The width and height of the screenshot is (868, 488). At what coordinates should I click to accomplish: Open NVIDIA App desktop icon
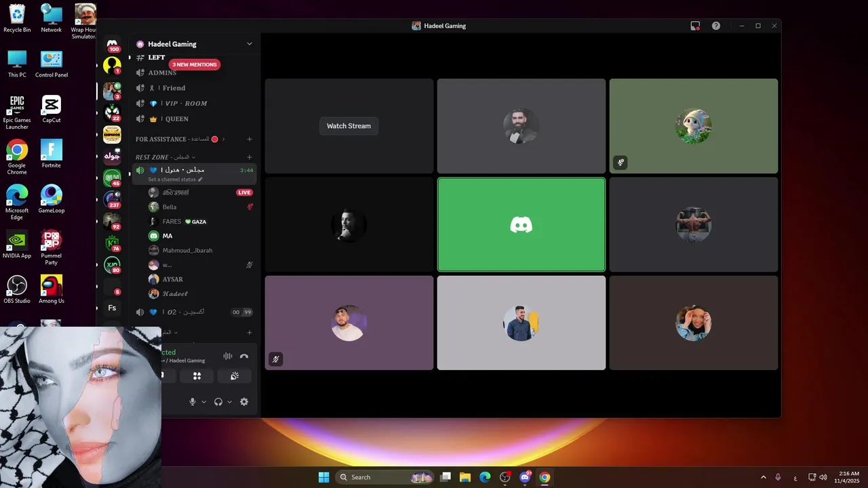[17, 244]
